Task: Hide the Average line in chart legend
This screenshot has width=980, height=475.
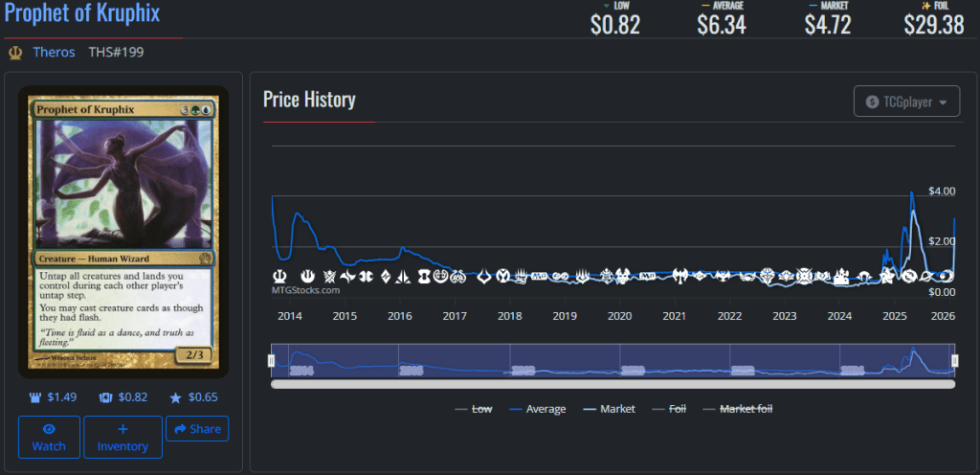Action: 538,409
